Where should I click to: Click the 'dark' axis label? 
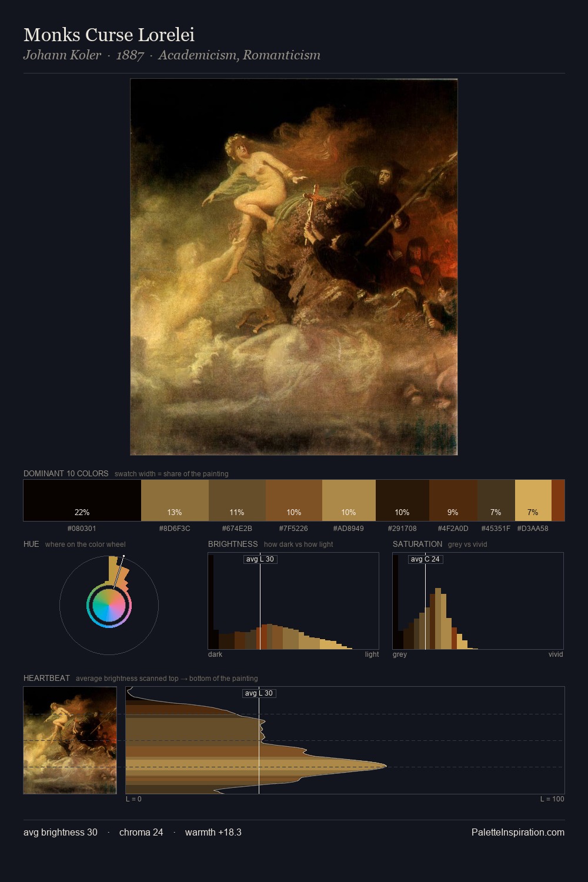pyautogui.click(x=215, y=654)
